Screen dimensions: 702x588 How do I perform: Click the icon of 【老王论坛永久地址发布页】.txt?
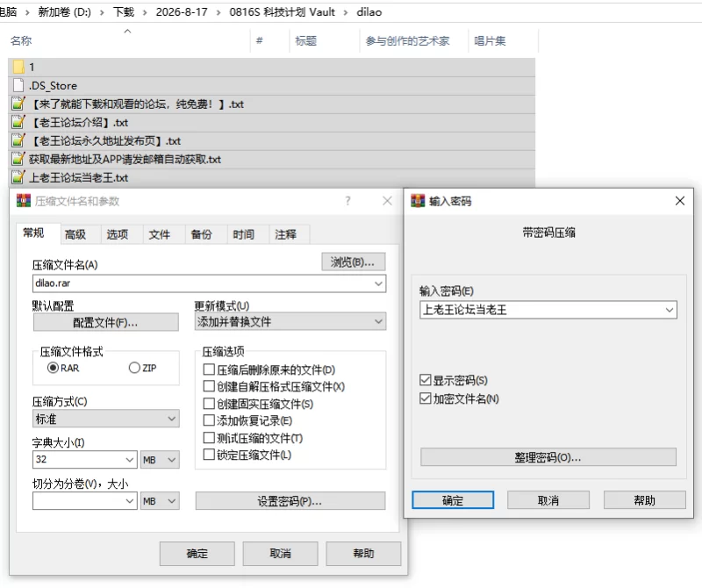(18, 140)
